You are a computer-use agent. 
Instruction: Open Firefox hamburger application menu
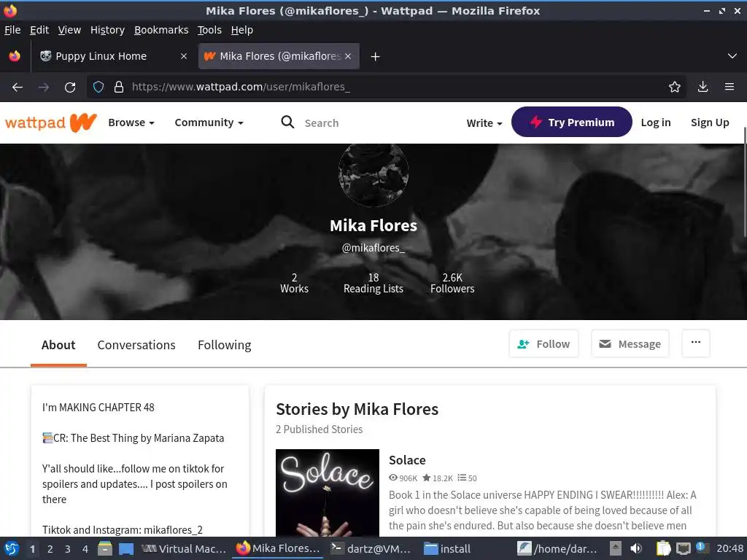click(729, 87)
